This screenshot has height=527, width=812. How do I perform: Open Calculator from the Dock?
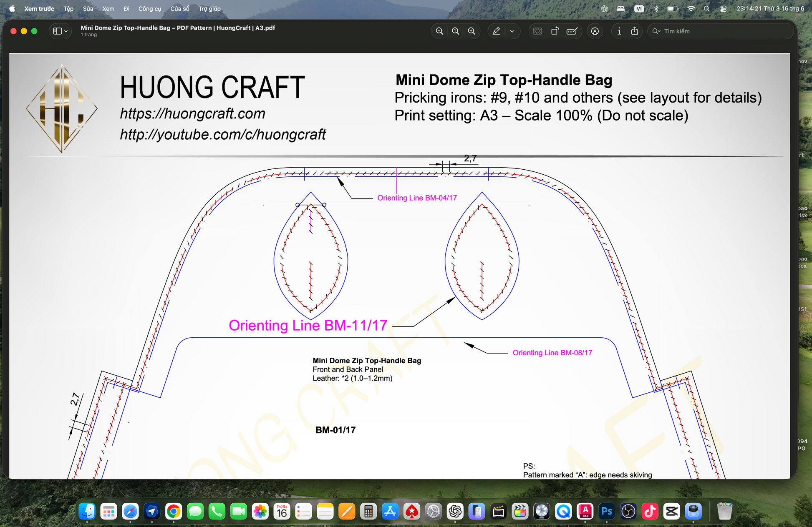[x=368, y=511]
